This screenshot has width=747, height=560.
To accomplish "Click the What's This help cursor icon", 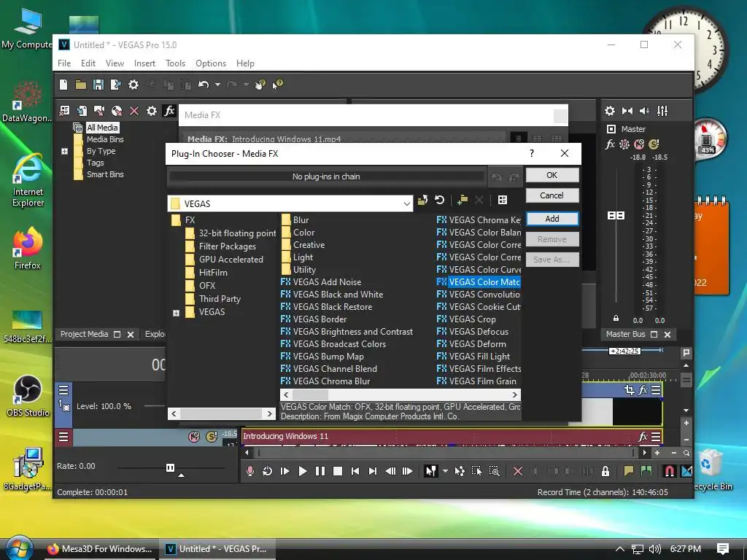I will [x=278, y=85].
